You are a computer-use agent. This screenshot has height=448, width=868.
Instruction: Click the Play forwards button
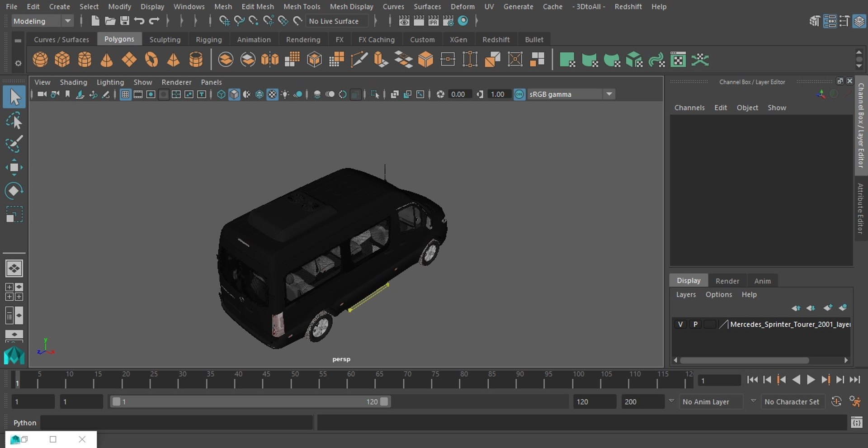coord(811,380)
